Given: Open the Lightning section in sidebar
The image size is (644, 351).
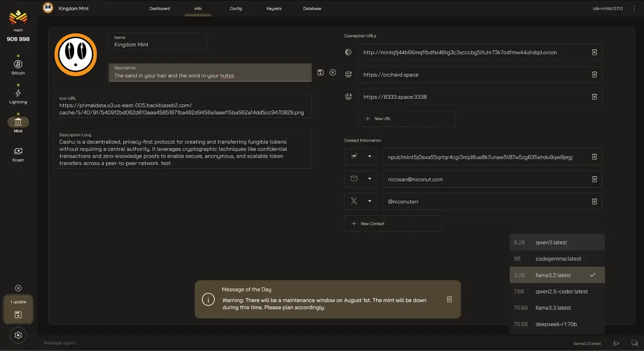Looking at the screenshot, I should 18,96.
